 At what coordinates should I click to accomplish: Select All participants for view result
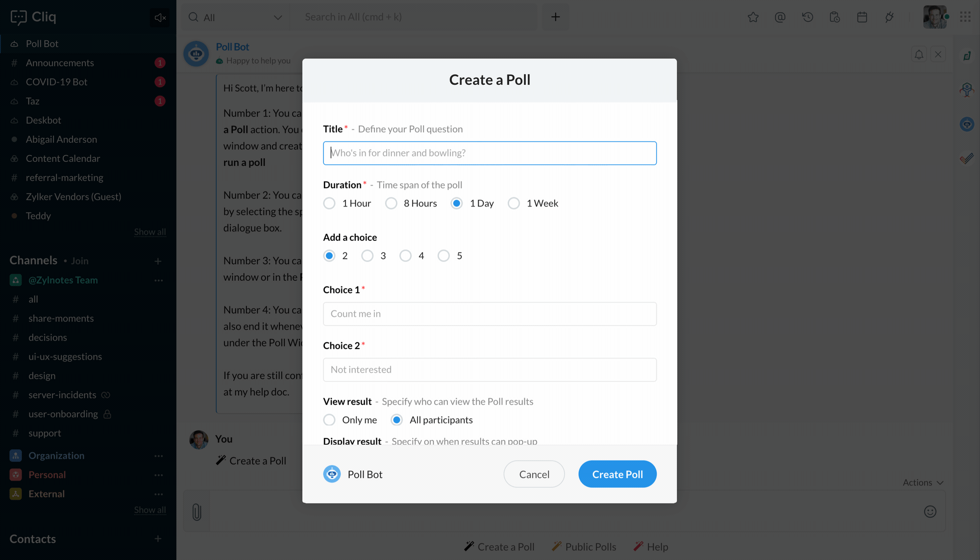point(397,420)
